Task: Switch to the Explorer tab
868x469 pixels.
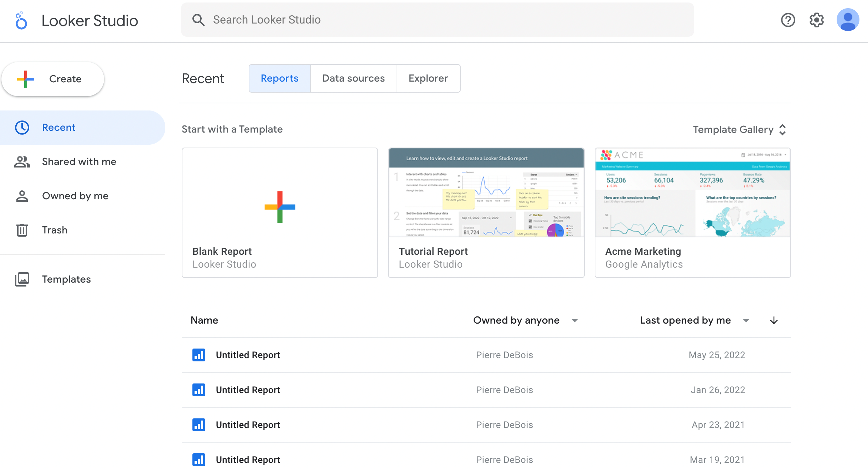Action: pyautogui.click(x=428, y=78)
